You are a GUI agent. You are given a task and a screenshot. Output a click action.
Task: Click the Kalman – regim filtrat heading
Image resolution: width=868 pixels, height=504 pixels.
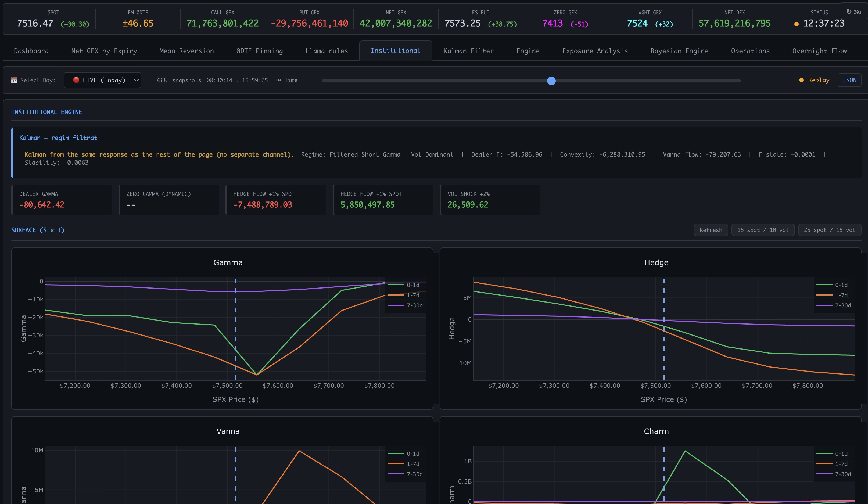58,138
